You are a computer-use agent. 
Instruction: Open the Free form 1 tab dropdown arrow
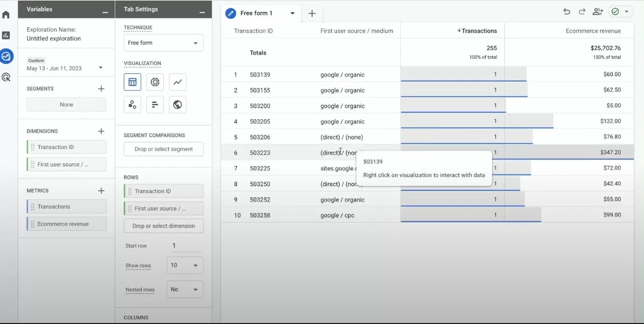click(292, 13)
